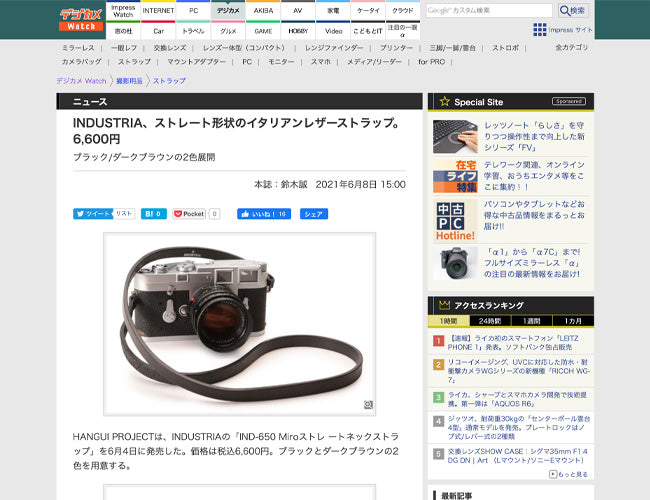The width and height of the screenshot is (650, 500).
Task: Select the 1カ月 ranking tab
Action: [572, 321]
